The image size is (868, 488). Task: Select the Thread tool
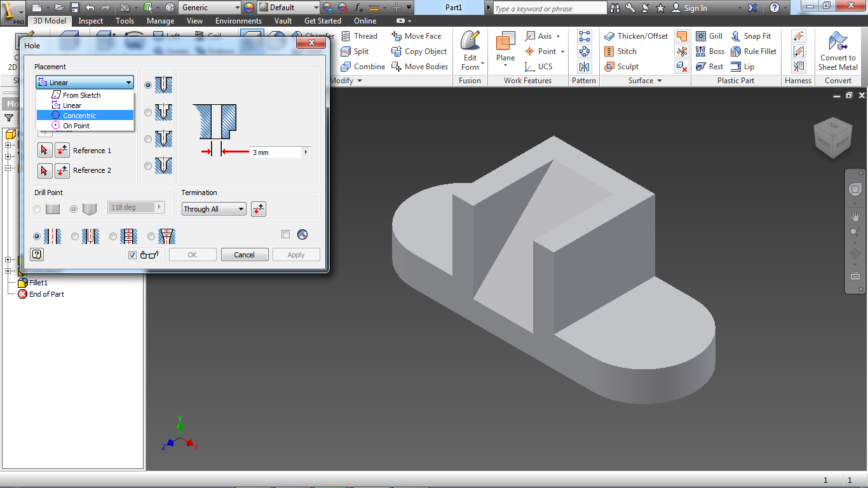point(361,36)
